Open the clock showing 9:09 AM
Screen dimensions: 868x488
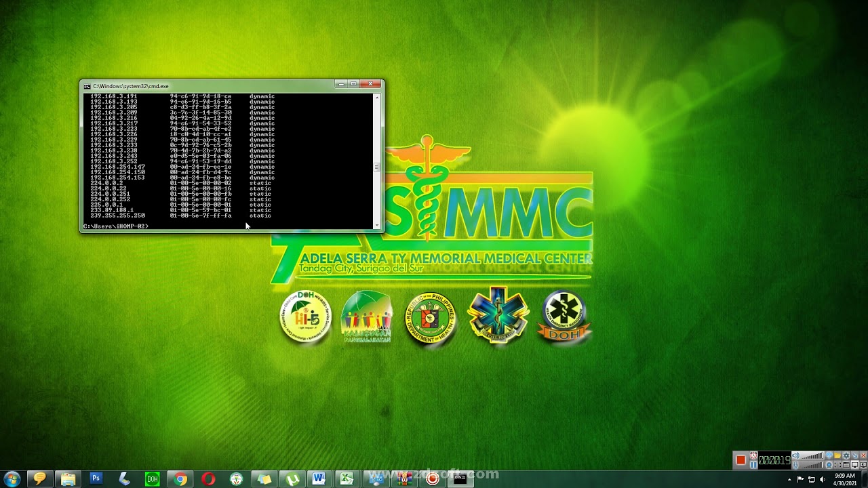845,479
